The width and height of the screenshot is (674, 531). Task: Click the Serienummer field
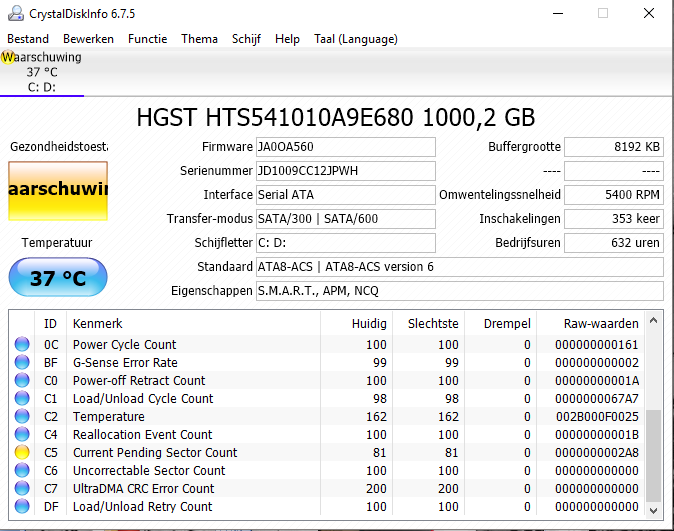345,171
